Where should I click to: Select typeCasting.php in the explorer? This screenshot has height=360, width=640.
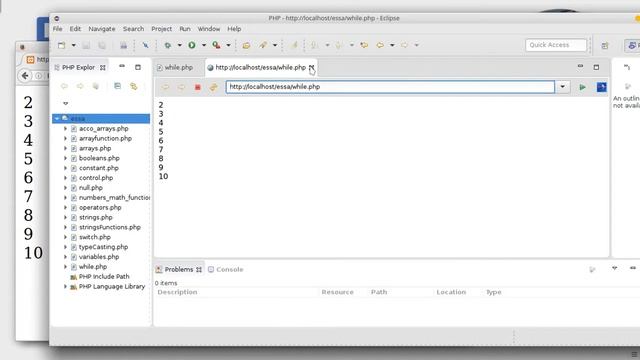coord(103,247)
